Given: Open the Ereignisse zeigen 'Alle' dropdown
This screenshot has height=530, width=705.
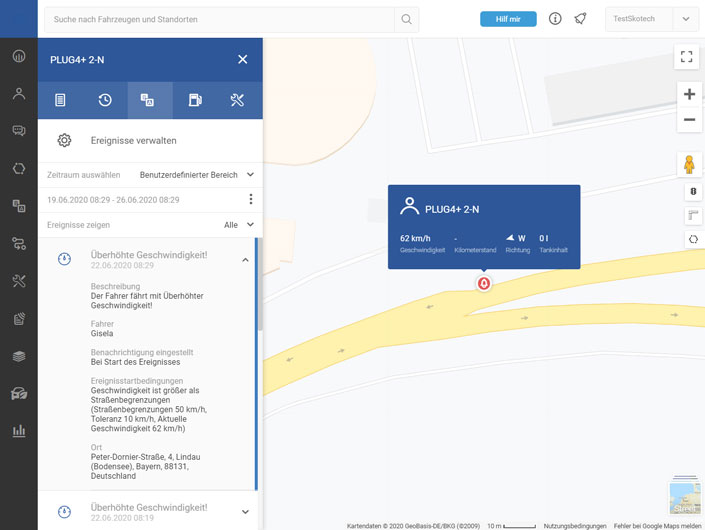Looking at the screenshot, I should click(238, 225).
